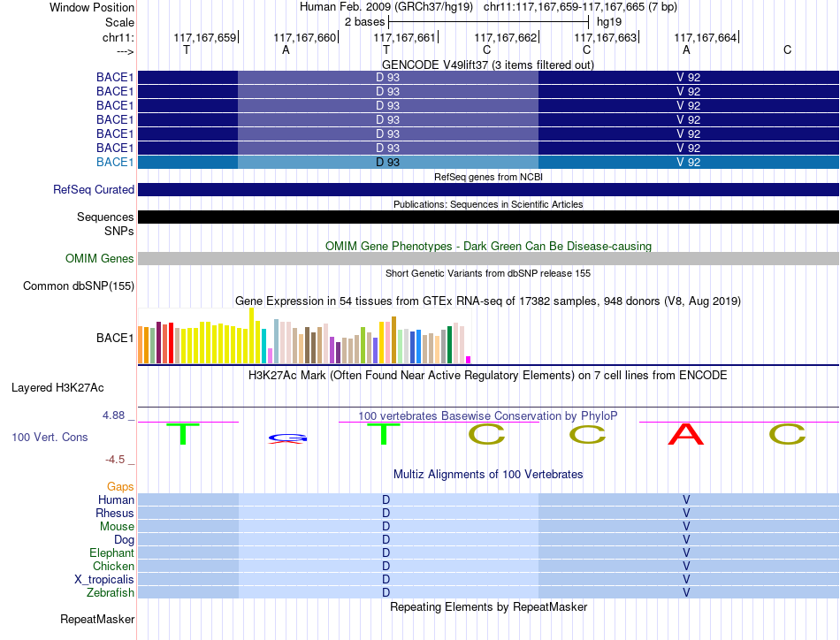Click the Human Feb. 2009 (GRCh37/hg19) text

point(386,7)
